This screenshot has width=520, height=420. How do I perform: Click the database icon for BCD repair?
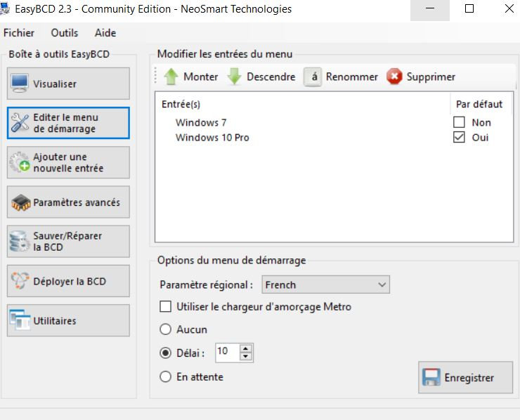pyautogui.click(x=18, y=242)
